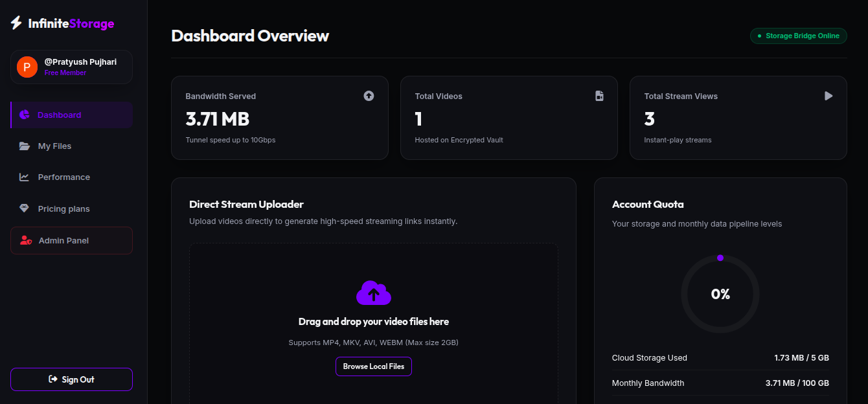Click the My Files folder icon
The width and height of the screenshot is (868, 404).
pos(25,146)
